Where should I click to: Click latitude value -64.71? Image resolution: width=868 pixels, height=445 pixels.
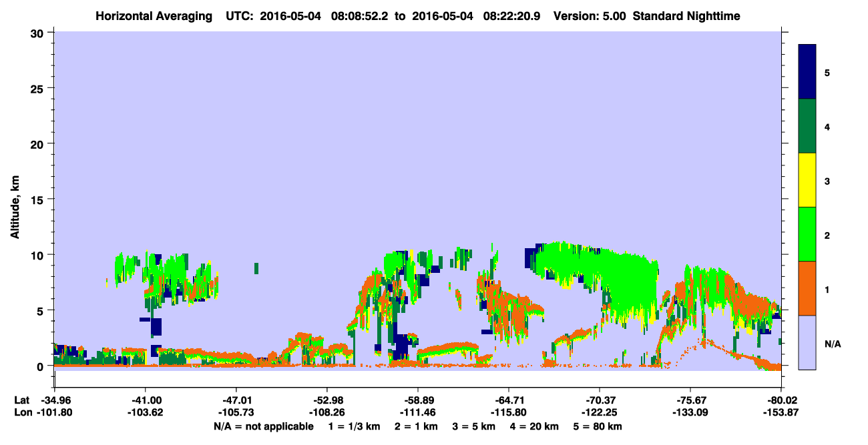pos(508,400)
